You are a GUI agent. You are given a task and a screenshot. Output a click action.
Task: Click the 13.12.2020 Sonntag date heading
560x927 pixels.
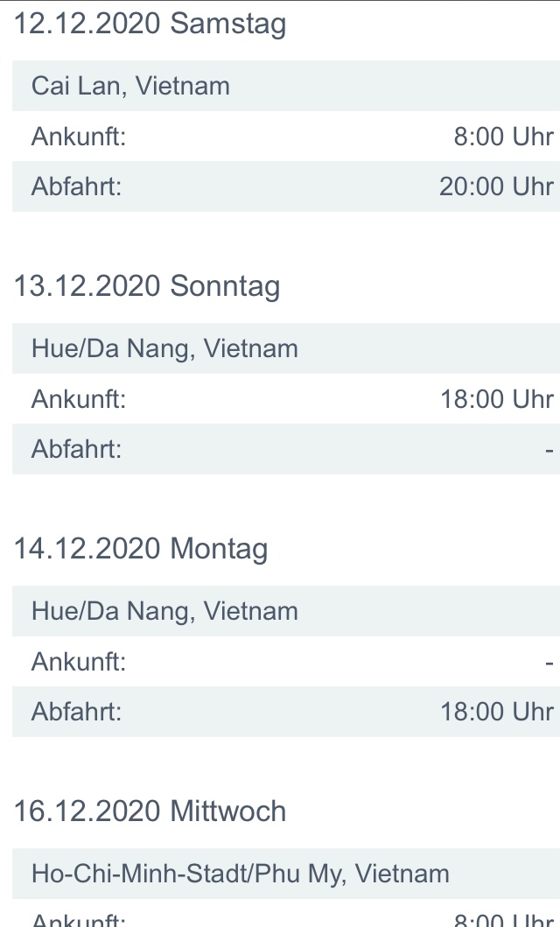pos(147,286)
